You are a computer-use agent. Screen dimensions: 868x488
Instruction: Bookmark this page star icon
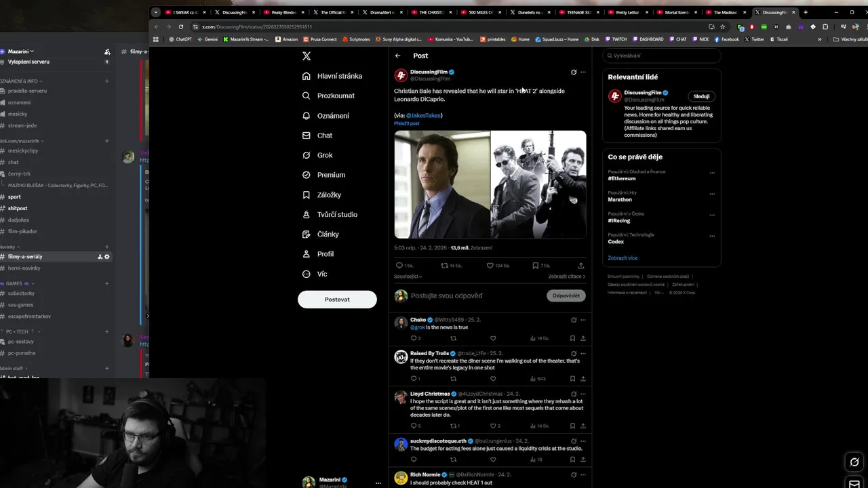723,26
